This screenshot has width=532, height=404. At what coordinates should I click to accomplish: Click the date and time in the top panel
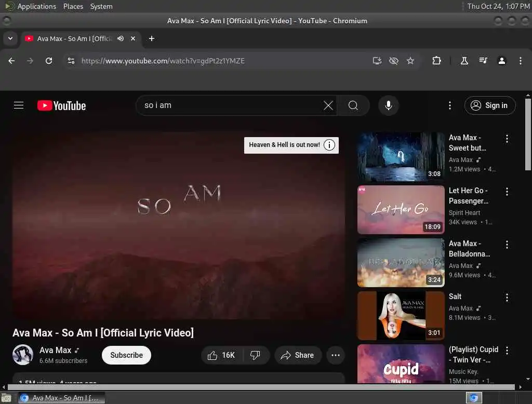(x=498, y=6)
